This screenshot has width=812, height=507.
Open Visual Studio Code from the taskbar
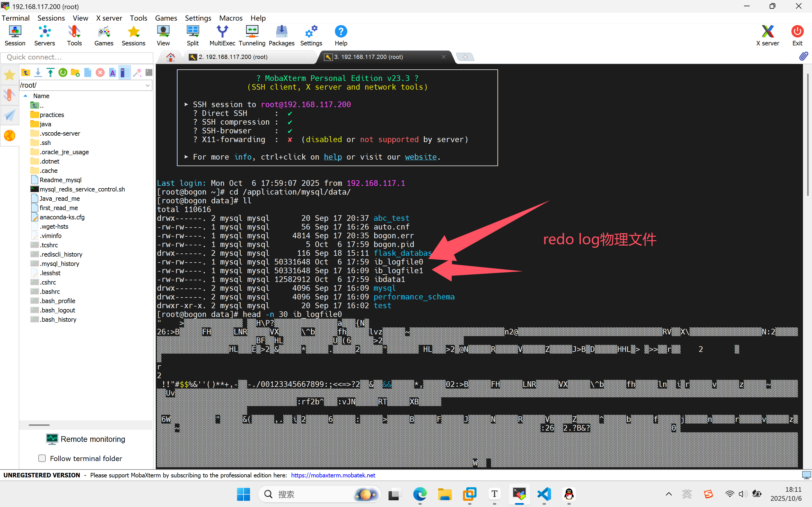pyautogui.click(x=544, y=494)
